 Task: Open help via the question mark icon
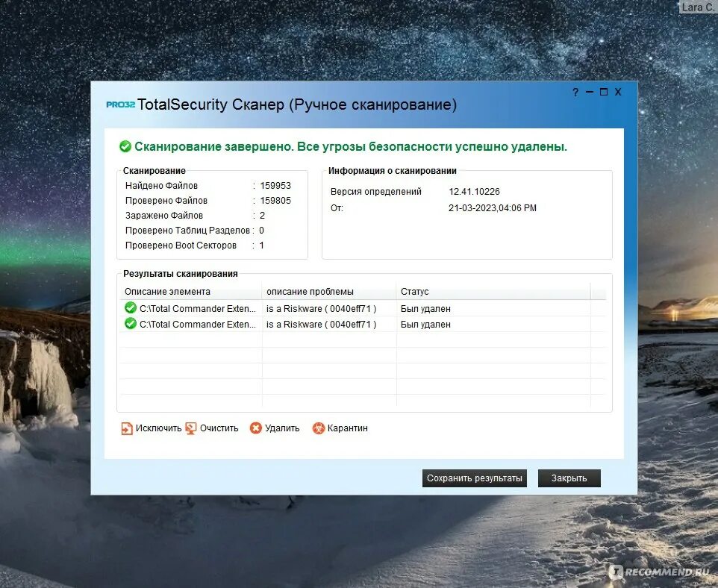click(x=575, y=93)
